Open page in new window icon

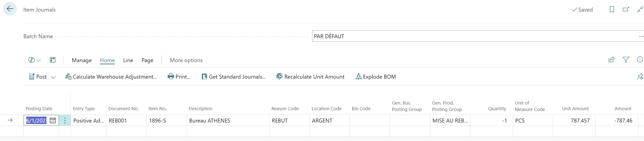point(626,10)
